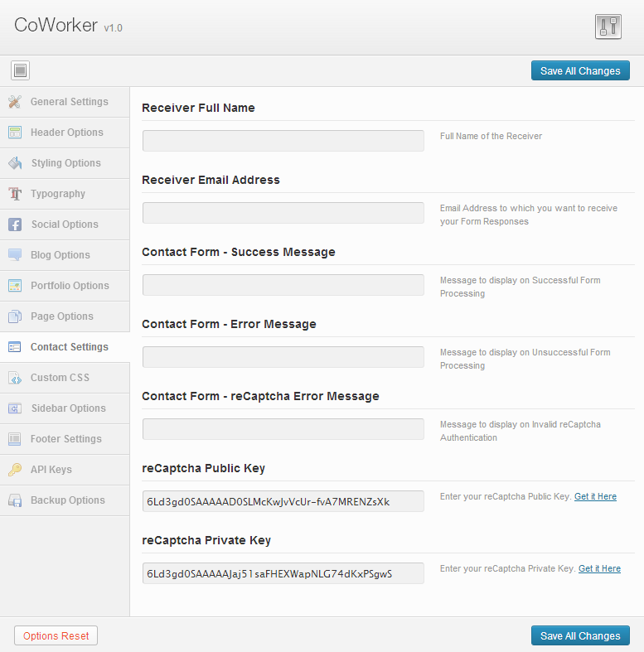This screenshot has width=644, height=652.
Task: Click the Backup Options disk icon
Action: click(15, 500)
